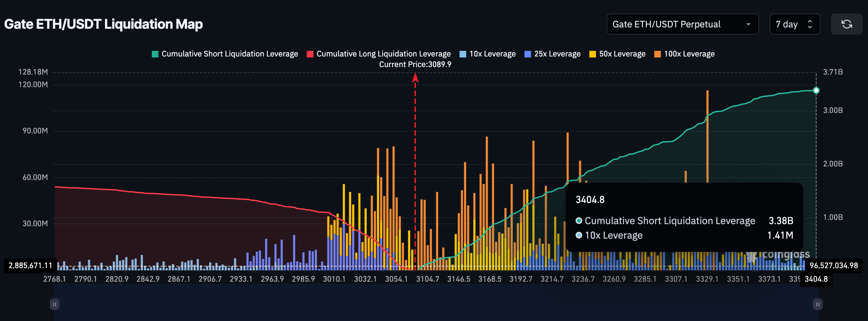868x321 pixels.
Task: Click the down stepper arrow on the 7 day selector
Action: point(810,27)
